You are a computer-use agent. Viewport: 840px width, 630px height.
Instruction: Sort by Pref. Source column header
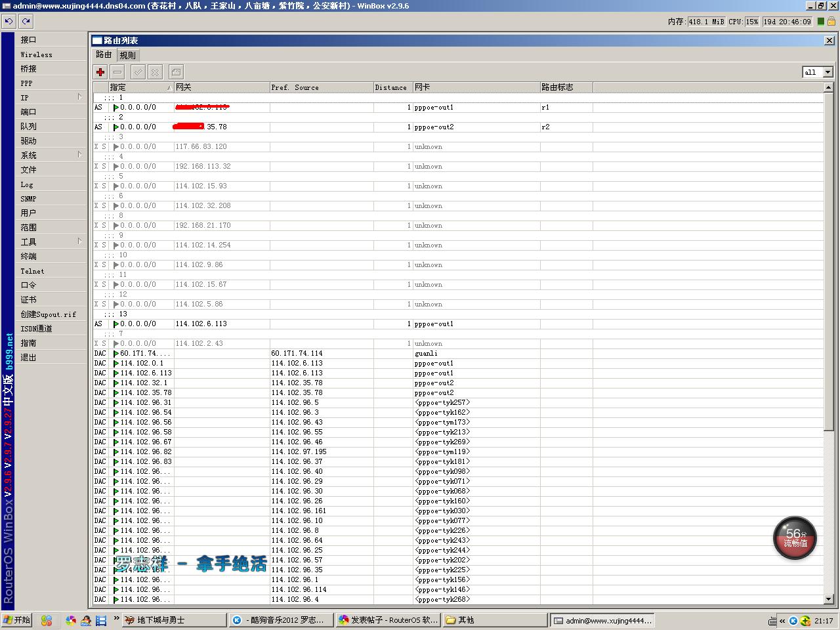322,87
